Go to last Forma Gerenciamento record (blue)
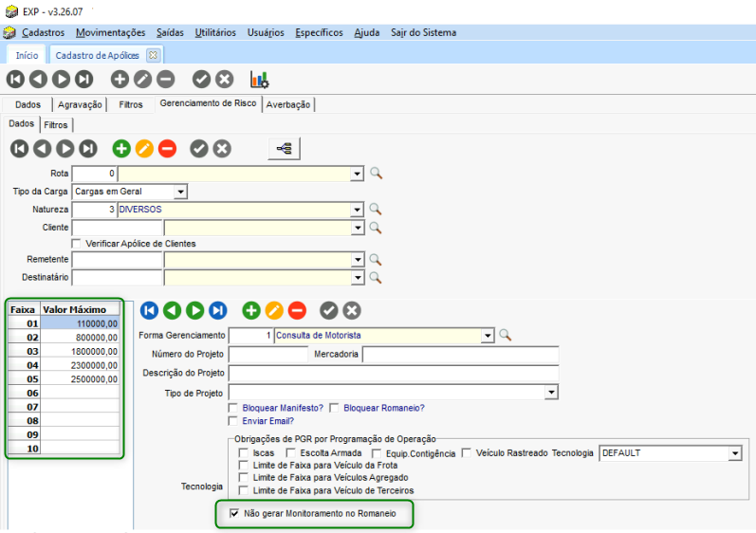Viewport: 756px width, 533px height. click(218, 310)
